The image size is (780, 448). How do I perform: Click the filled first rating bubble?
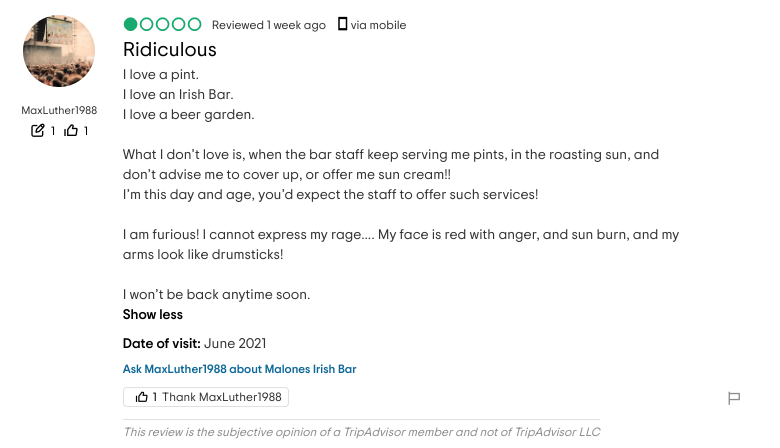[130, 24]
